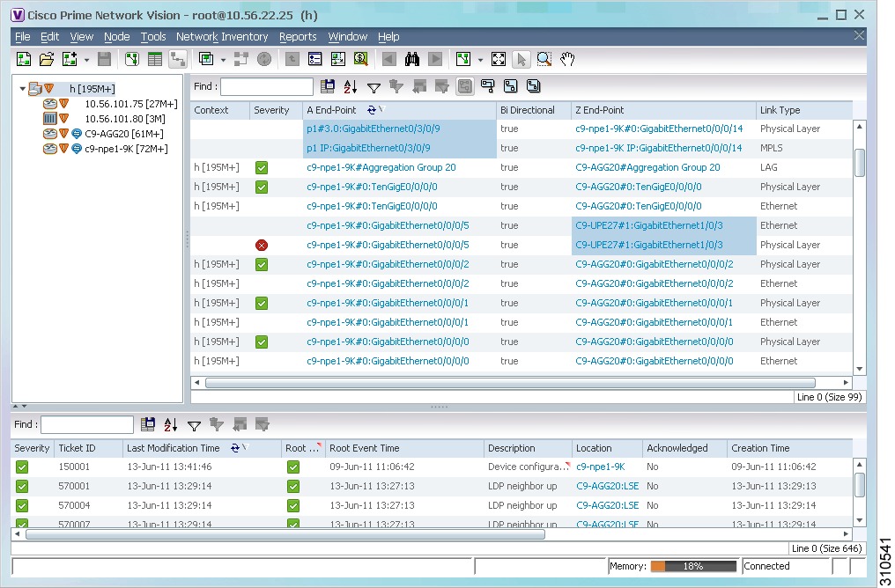Open the funnel filter for the links table
Viewport: 895px width, 588px height.
[x=374, y=87]
